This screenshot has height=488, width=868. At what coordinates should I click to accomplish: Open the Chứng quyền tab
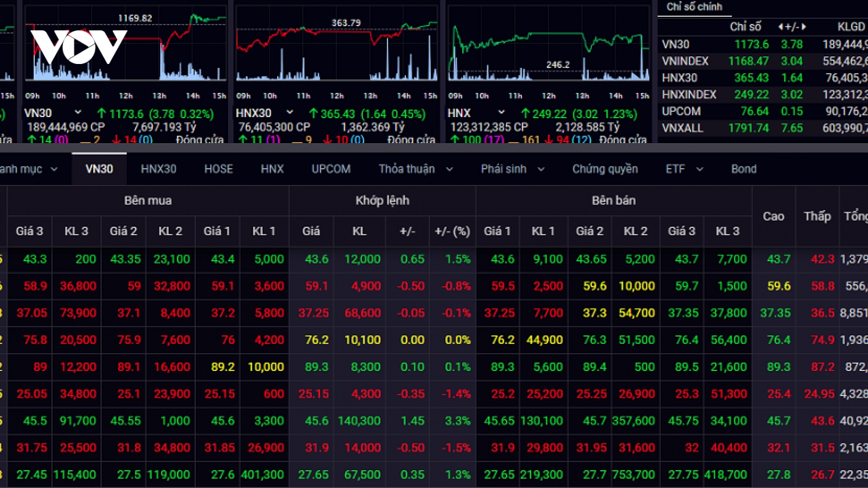[x=605, y=169]
